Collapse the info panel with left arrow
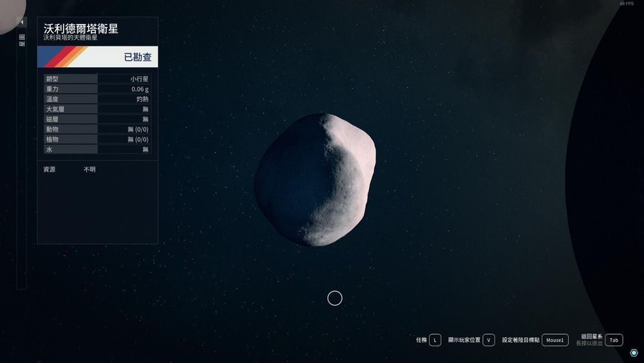 click(21, 22)
